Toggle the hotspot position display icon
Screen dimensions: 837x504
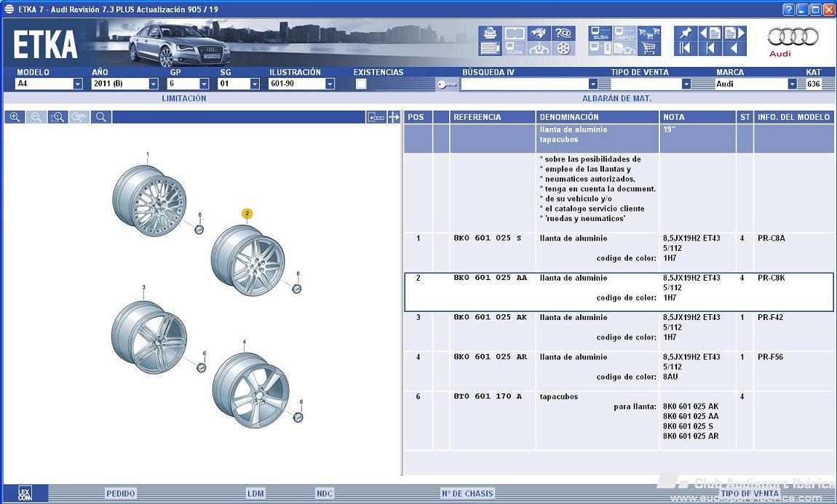click(x=376, y=117)
